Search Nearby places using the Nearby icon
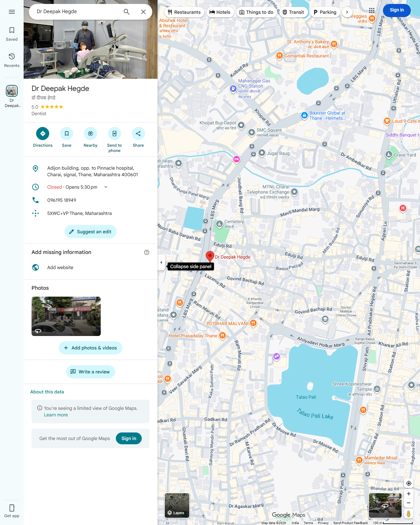The width and height of the screenshot is (420, 525). (x=91, y=134)
